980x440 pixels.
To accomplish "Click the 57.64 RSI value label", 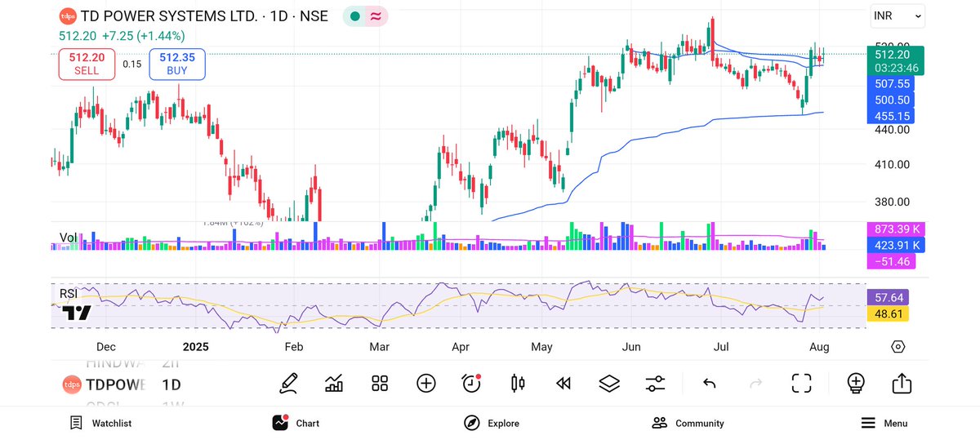I will (x=889, y=298).
